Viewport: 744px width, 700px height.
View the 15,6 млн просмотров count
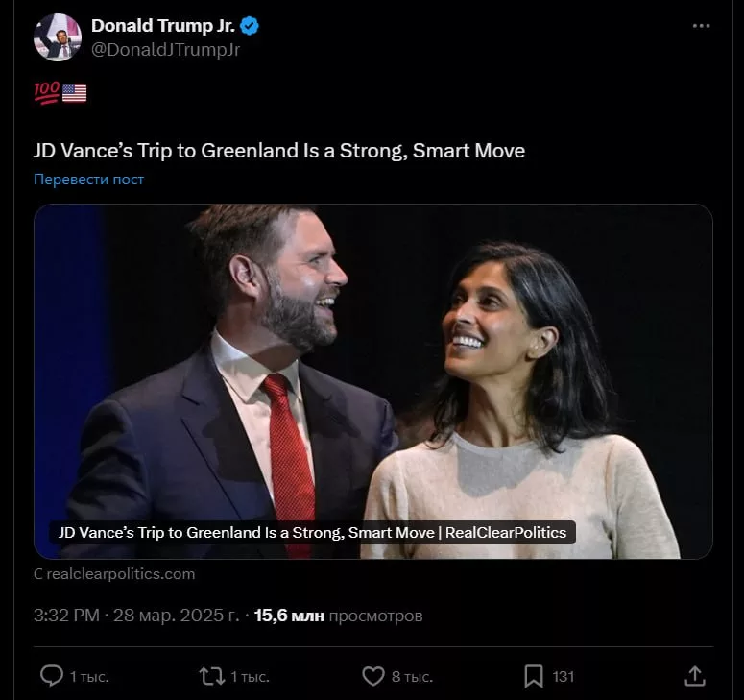click(x=338, y=616)
